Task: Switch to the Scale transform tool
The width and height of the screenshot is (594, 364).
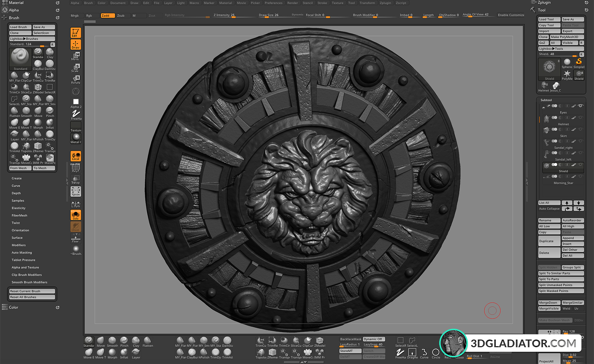Action: coord(75,68)
